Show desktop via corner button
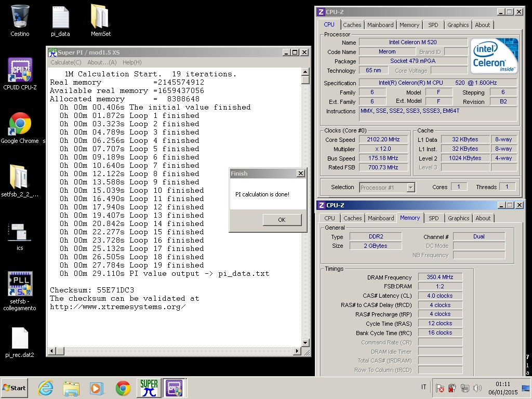Image resolution: width=532 pixels, height=399 pixels. pyautogui.click(x=527, y=388)
